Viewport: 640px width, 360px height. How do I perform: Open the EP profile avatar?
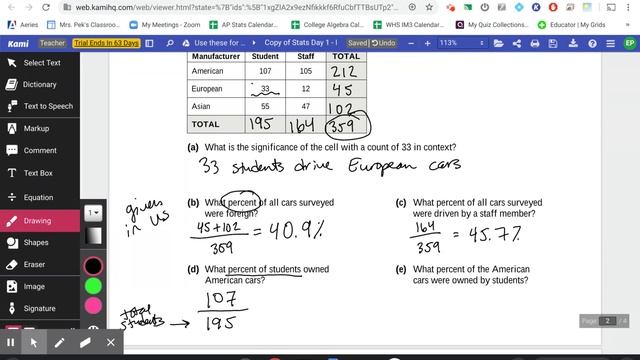click(630, 43)
